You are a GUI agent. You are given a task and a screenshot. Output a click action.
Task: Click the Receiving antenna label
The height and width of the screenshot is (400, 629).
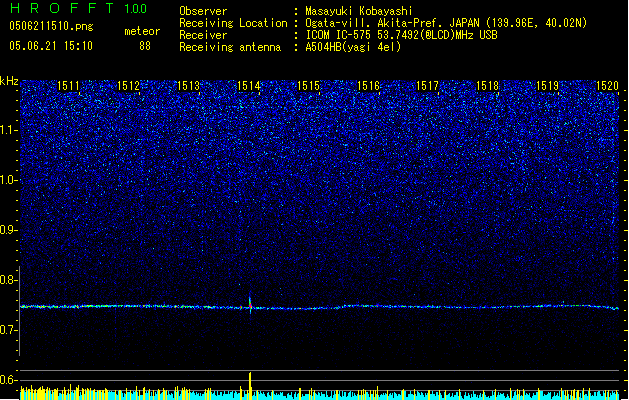pos(230,47)
